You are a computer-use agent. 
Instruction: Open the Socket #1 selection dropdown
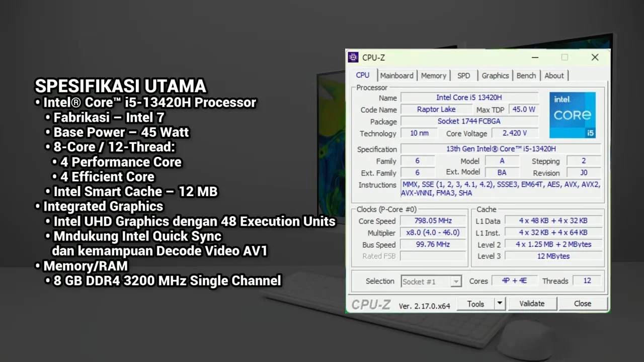pyautogui.click(x=431, y=282)
